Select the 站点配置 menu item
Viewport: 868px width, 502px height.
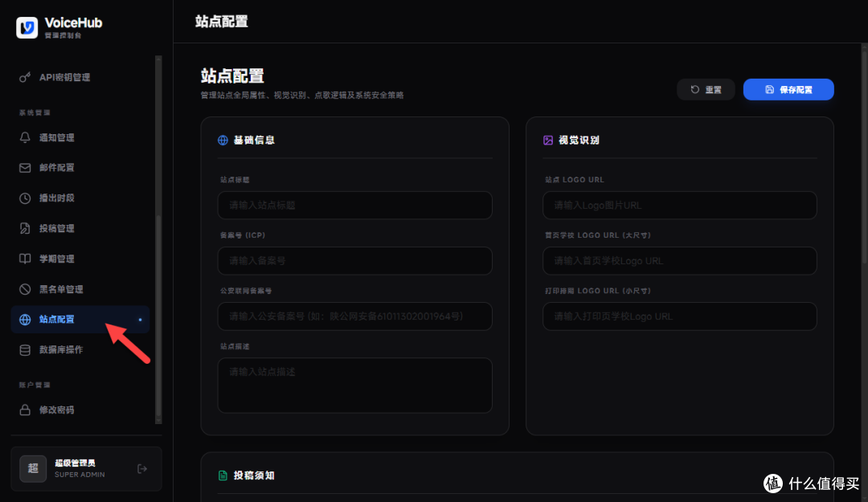click(80, 320)
